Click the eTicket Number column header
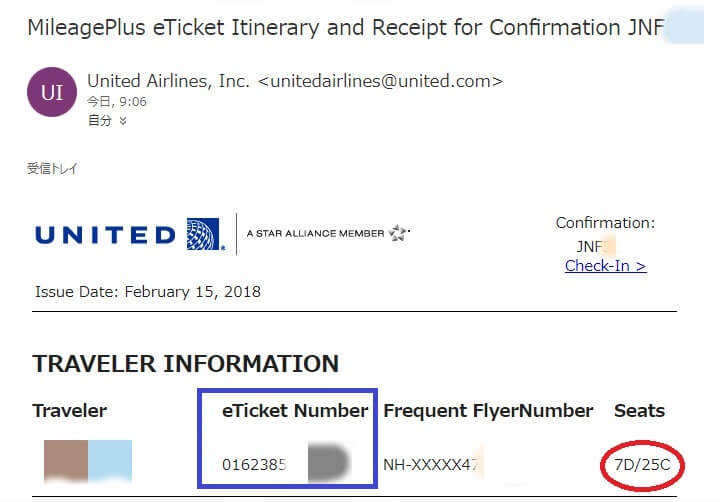The height and width of the screenshot is (502, 720). click(x=295, y=410)
